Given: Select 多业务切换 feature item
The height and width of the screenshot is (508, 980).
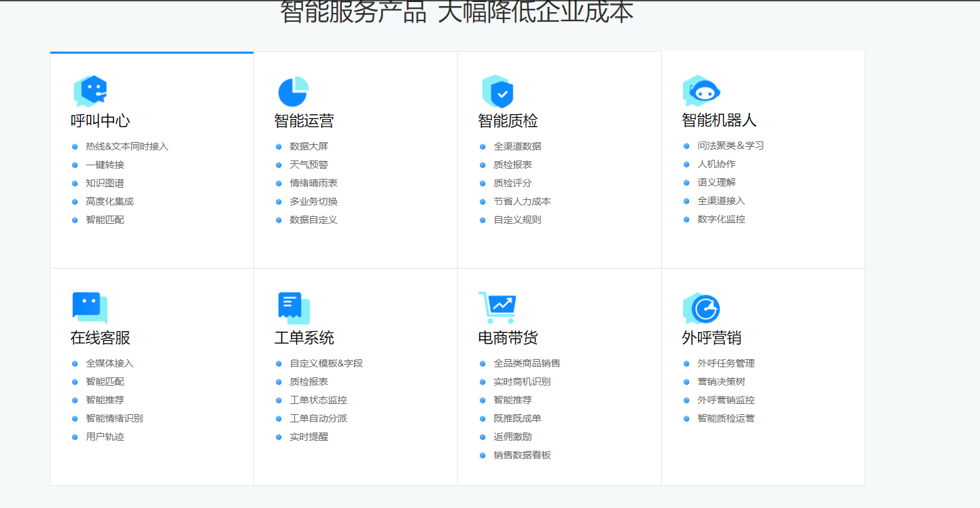Looking at the screenshot, I should point(313,201).
